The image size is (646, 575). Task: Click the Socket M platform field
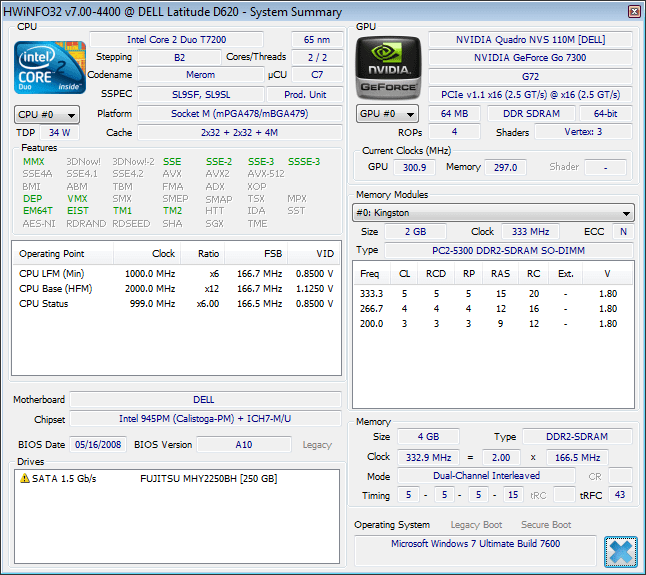(x=240, y=114)
